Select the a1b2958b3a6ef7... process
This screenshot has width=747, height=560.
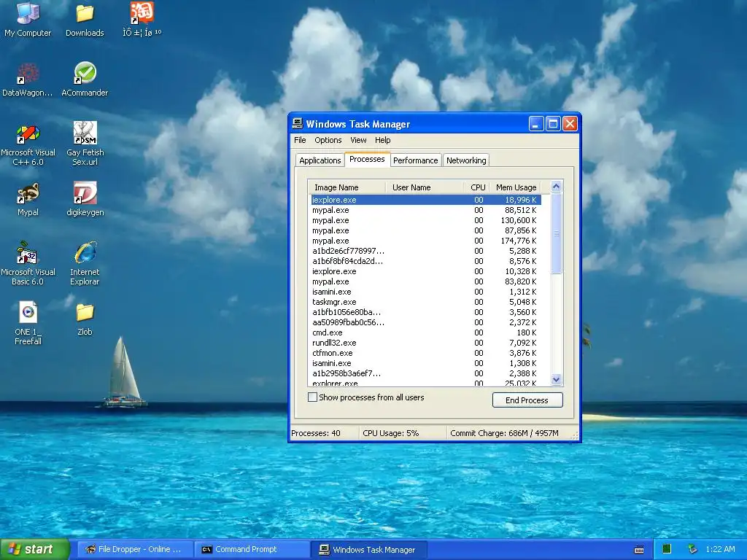tap(426, 374)
